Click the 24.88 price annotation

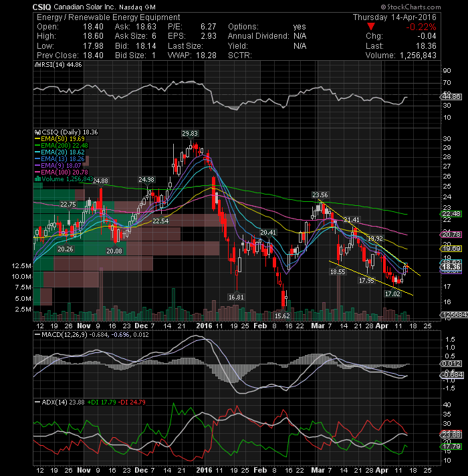pyautogui.click(x=100, y=181)
